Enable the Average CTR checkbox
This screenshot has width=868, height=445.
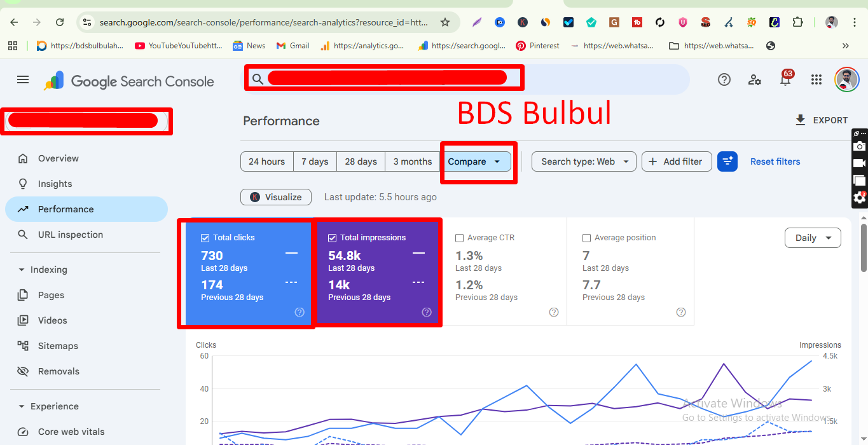pos(459,238)
